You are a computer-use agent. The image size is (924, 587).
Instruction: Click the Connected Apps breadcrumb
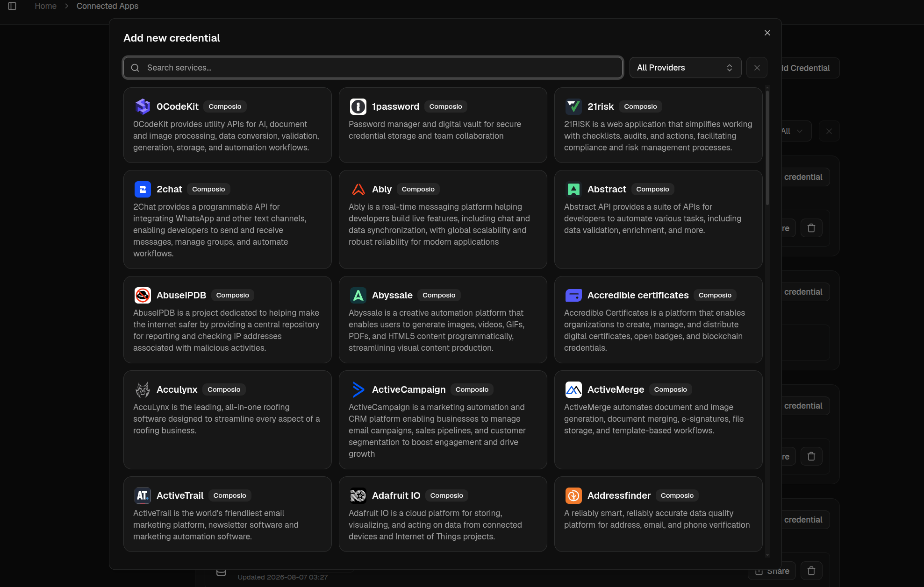[x=107, y=6]
